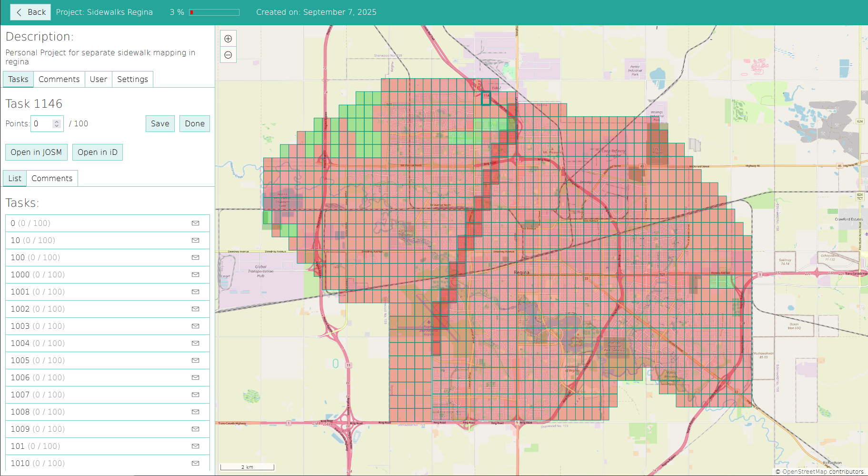Open the Comments tab next to Tasks
This screenshot has height=476, width=868.
[59, 79]
